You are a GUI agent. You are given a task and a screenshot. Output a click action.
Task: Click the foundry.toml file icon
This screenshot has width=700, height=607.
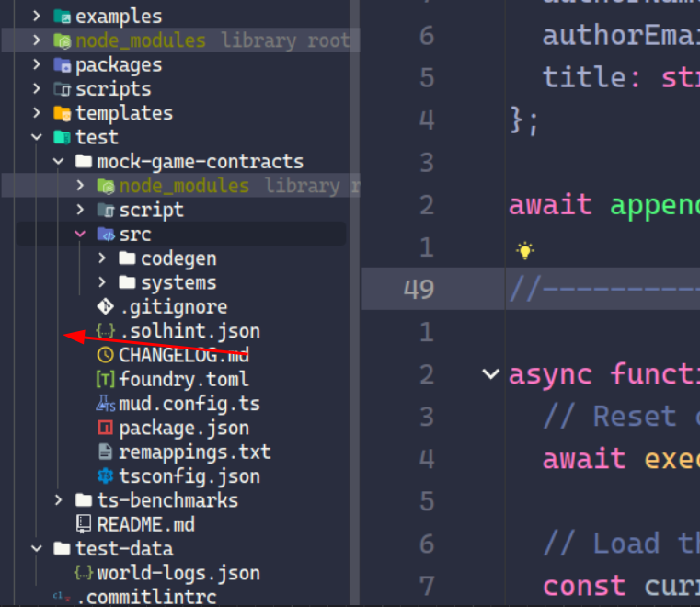point(106,379)
